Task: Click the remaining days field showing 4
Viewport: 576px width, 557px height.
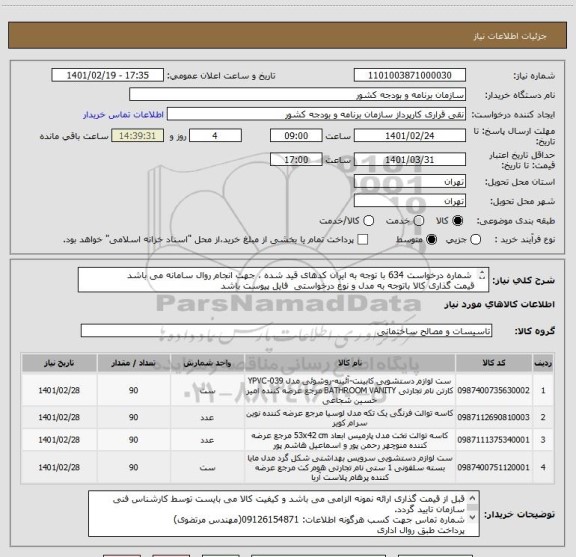Action: coord(215,136)
